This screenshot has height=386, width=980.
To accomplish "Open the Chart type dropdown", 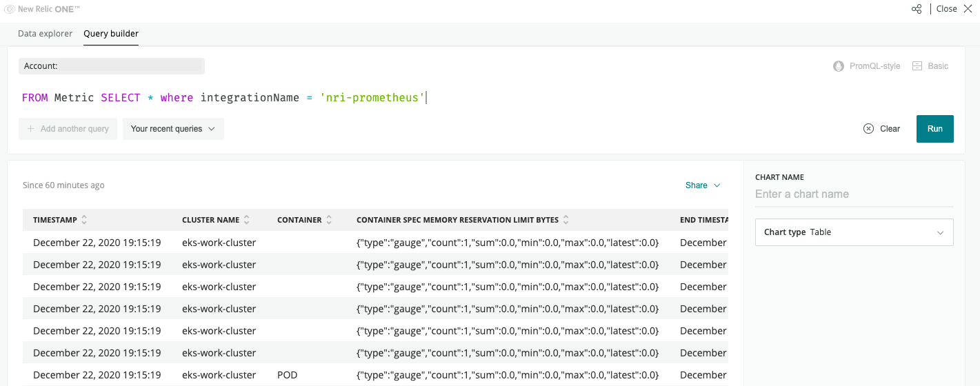I will (854, 232).
